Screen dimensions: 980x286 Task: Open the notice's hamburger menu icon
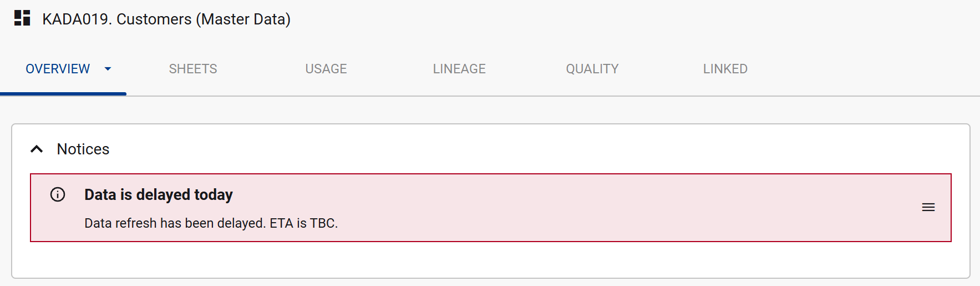[928, 207]
